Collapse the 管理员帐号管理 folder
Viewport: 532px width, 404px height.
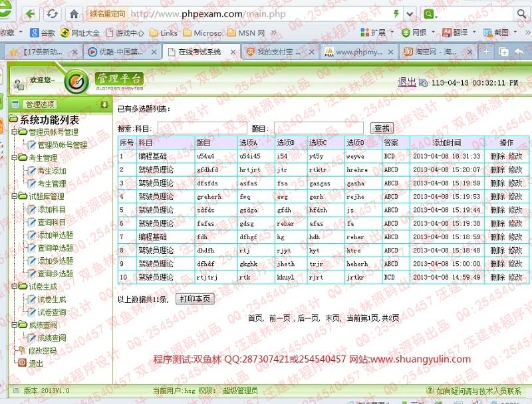tap(14, 132)
